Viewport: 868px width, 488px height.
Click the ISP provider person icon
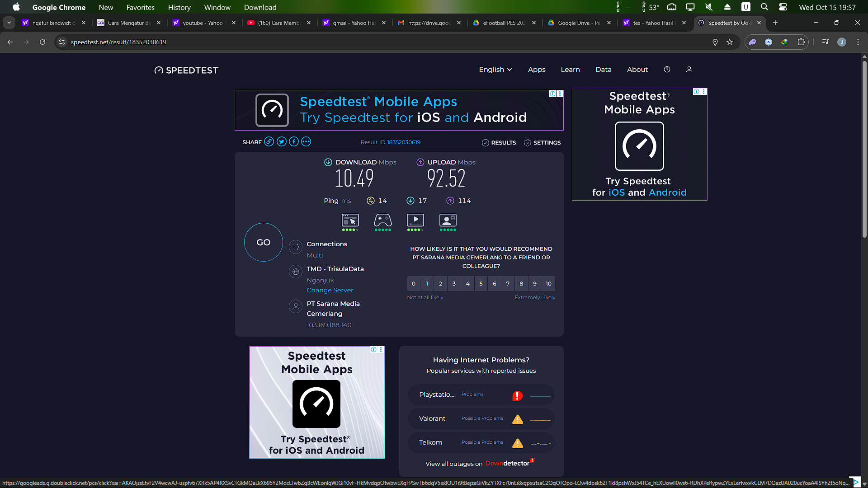click(x=296, y=306)
